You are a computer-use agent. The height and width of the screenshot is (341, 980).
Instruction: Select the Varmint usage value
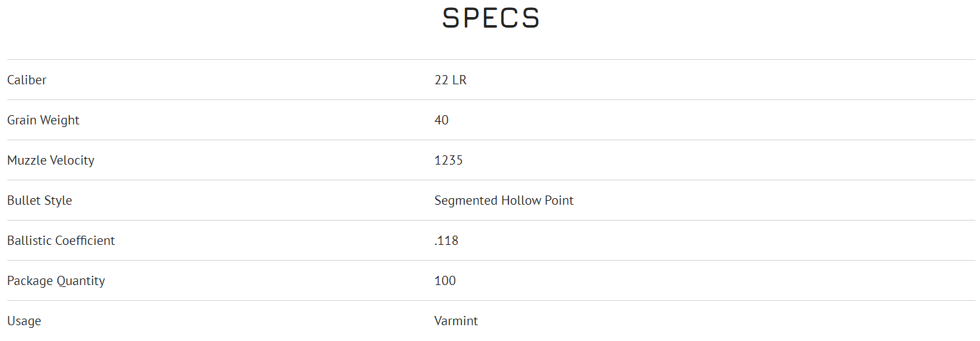click(x=456, y=321)
